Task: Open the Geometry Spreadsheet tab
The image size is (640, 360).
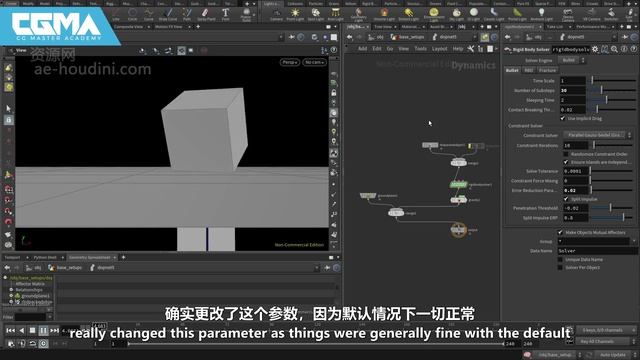Action: coord(90,258)
